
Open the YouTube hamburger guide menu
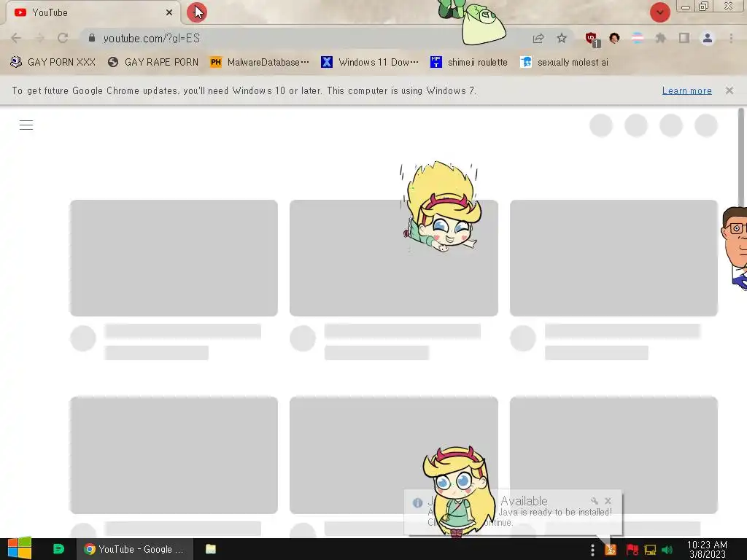click(26, 125)
